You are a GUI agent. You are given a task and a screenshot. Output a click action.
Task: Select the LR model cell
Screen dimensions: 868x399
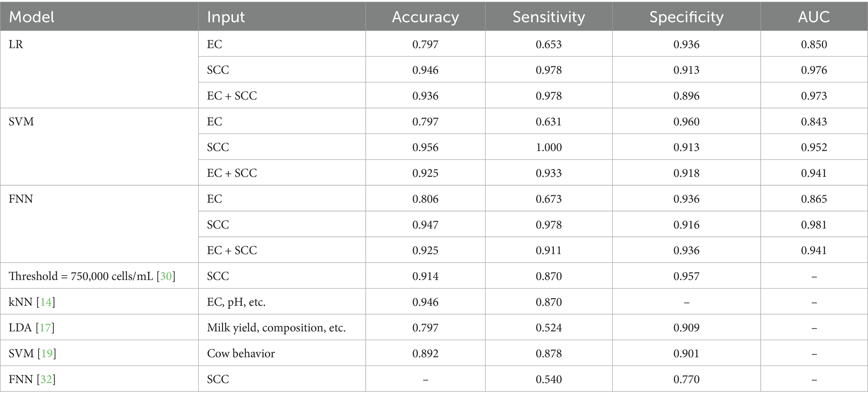(x=16, y=45)
